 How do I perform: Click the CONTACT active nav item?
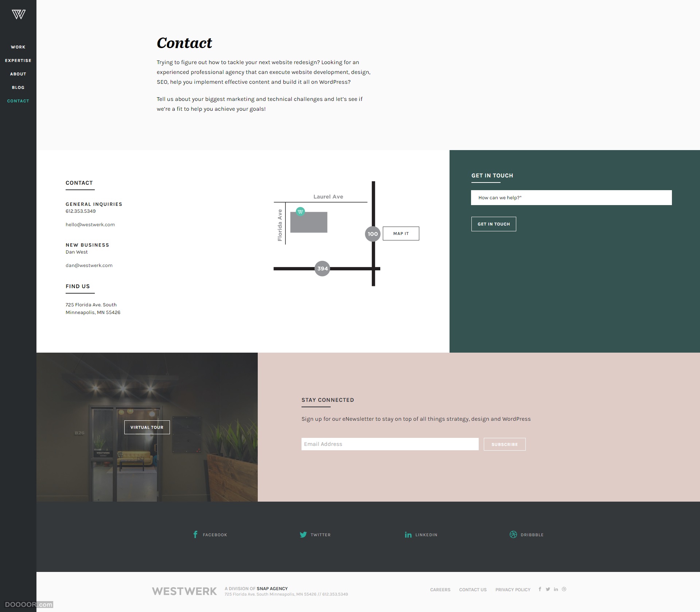pos(18,101)
